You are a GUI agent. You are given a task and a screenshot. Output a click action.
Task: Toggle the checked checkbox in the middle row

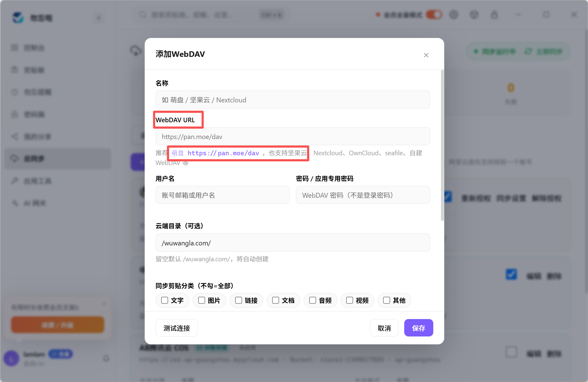tap(511, 274)
